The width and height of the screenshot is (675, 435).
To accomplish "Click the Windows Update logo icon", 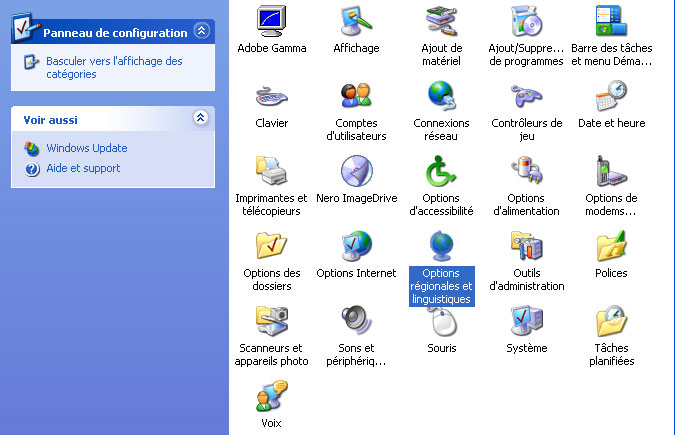I will pyautogui.click(x=31, y=149).
